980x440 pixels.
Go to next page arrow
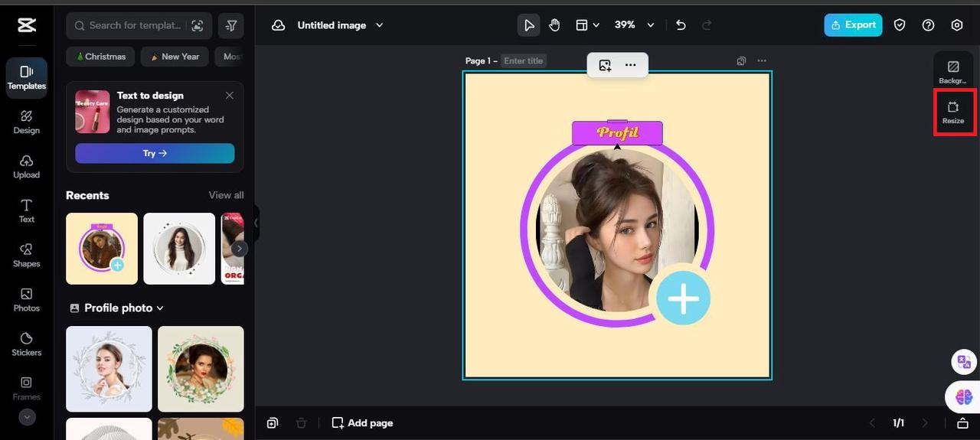click(925, 423)
